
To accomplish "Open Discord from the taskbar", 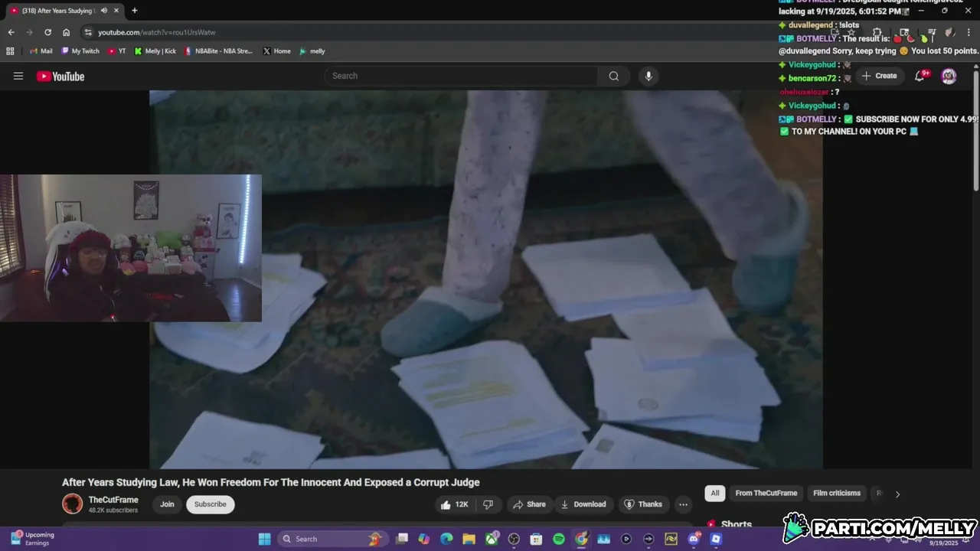I will [694, 539].
